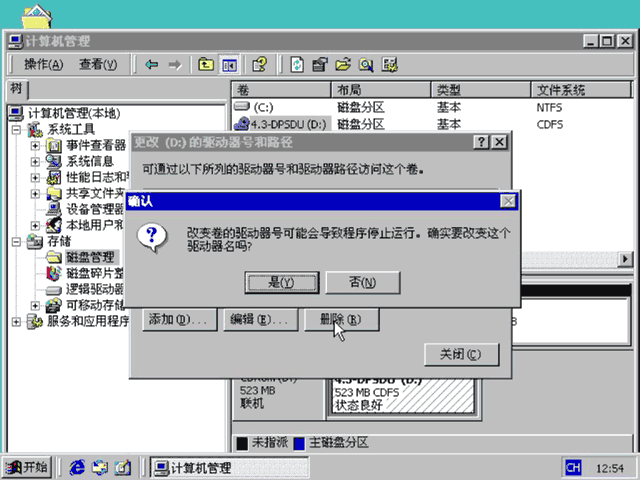
Task: Expand the 事件查看器 tree node
Action: pos(35,145)
